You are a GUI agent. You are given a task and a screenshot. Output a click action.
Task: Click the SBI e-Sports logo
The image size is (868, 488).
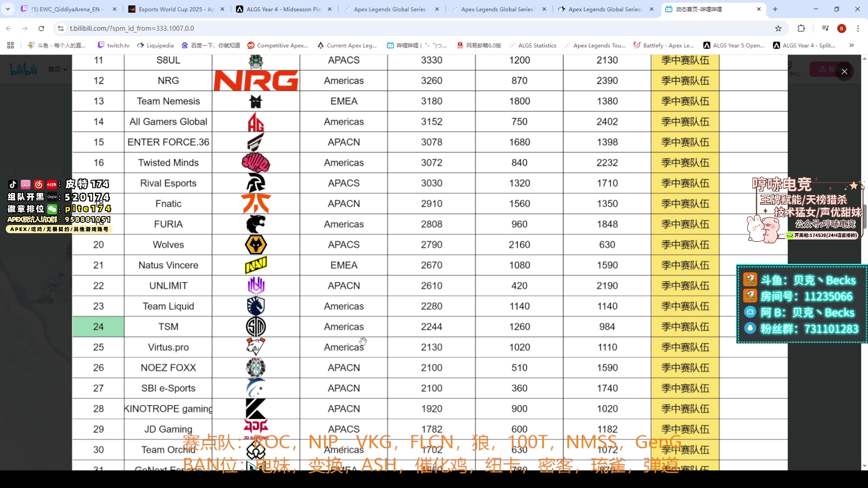pos(256,388)
